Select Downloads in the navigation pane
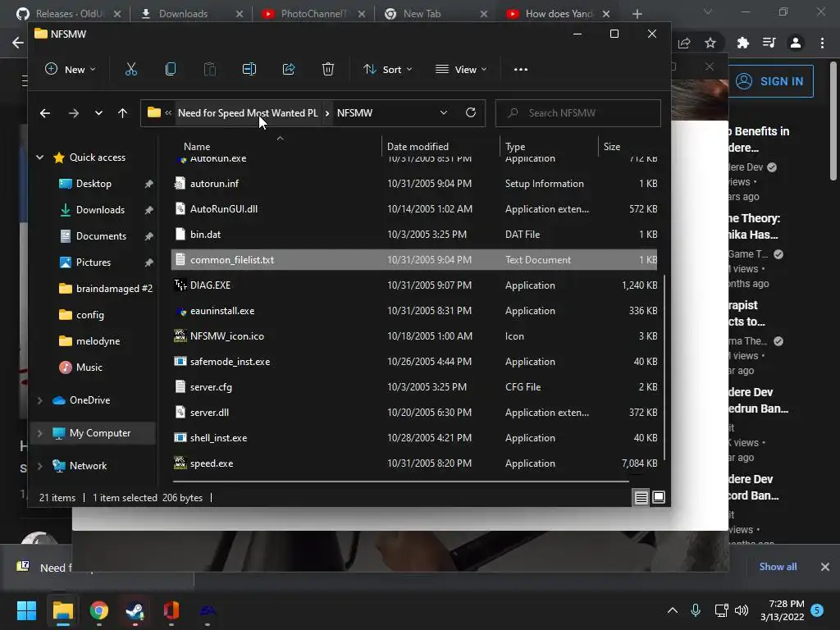The image size is (840, 630). coord(100,210)
